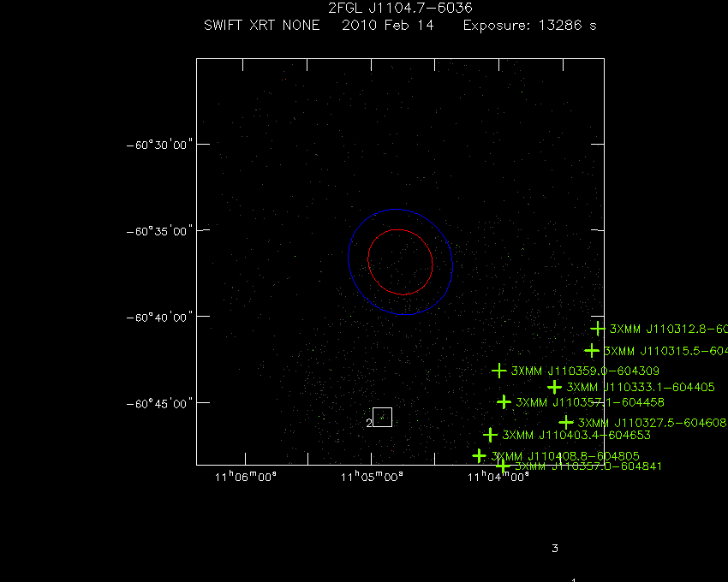
Task: Click the green cross beside 3XMM J110315.5 label
Action: (592, 350)
